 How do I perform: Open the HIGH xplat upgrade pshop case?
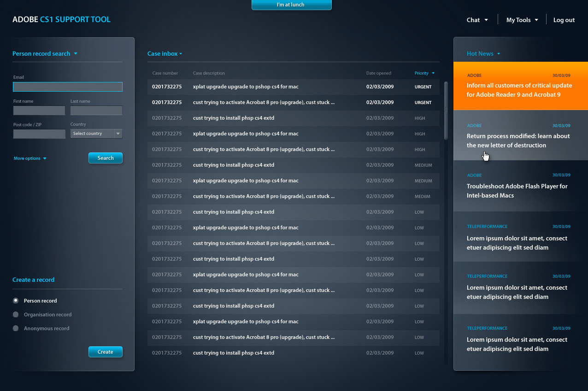point(294,134)
